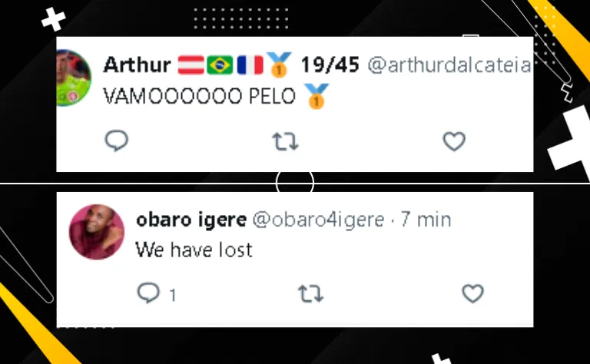Reply to the "We have lost" tweet

[148, 293]
